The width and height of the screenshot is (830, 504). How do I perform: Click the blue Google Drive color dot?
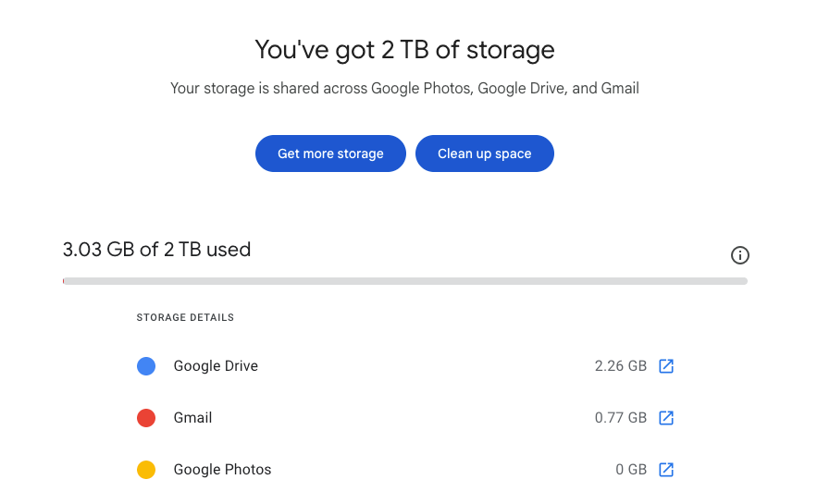pos(146,366)
